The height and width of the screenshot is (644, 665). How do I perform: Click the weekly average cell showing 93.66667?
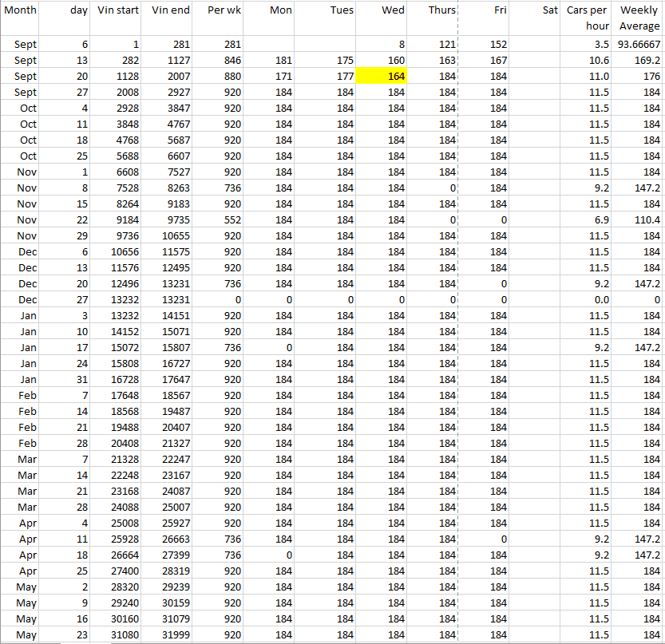pos(639,44)
